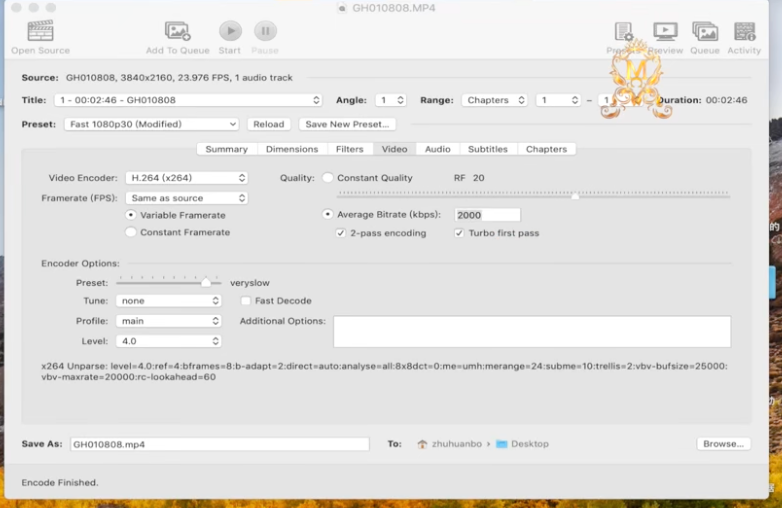Uncheck the Turbo first pass option

click(x=459, y=233)
